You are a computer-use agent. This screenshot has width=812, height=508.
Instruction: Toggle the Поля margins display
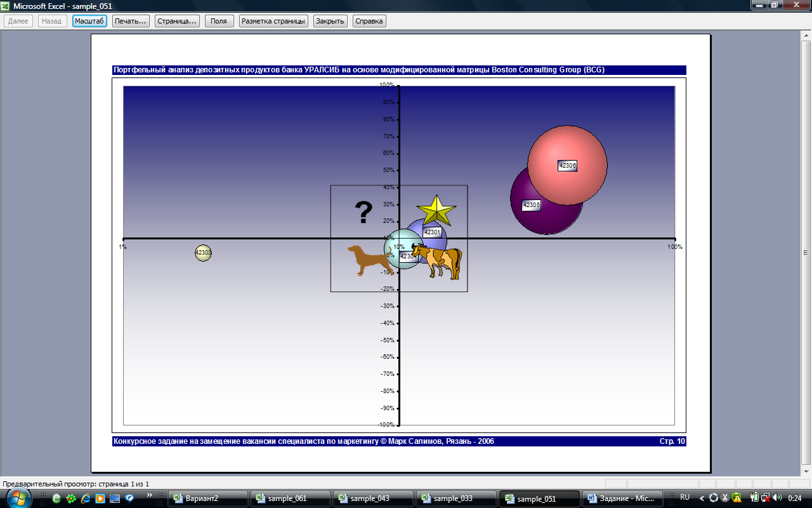(219, 21)
